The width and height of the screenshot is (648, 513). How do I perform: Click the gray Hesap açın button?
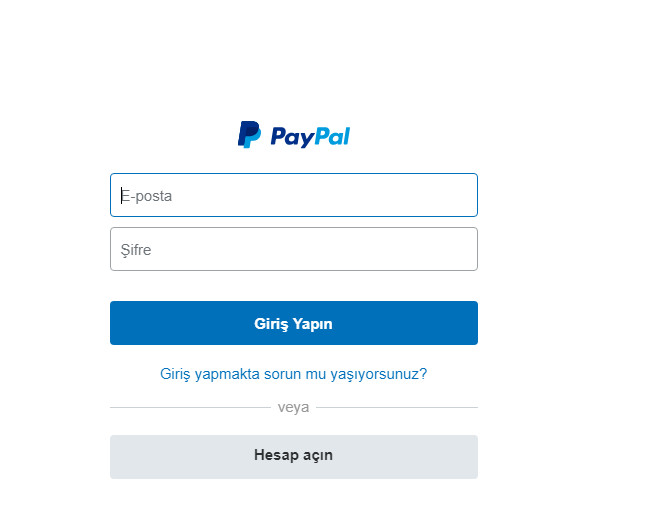294,457
